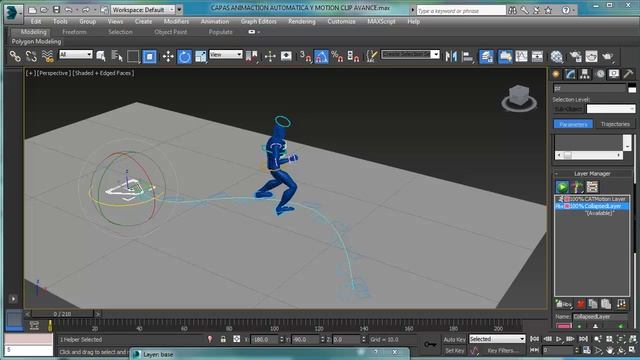Toggle the Selection Lock padlock icon
This screenshot has width=640, height=360.
click(223, 339)
